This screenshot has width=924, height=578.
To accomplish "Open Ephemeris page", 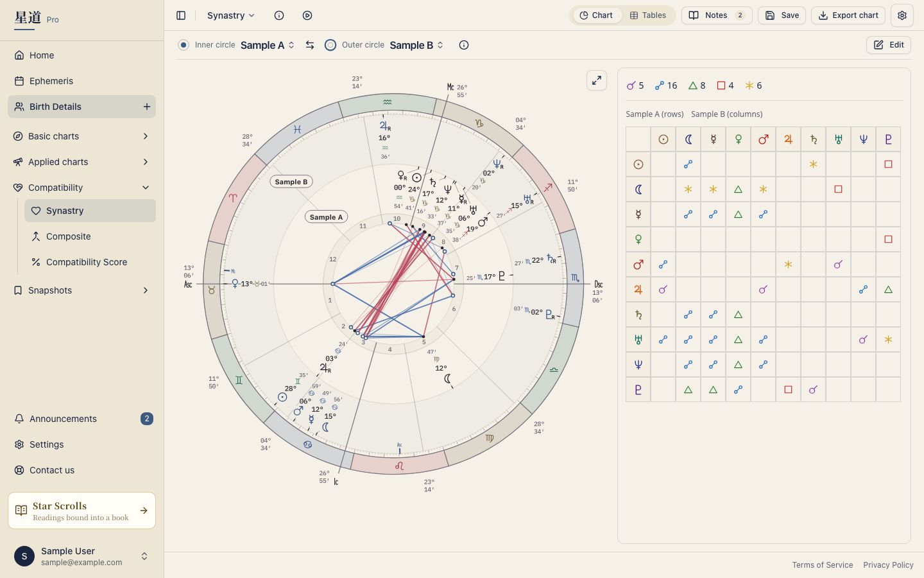I will click(81, 81).
